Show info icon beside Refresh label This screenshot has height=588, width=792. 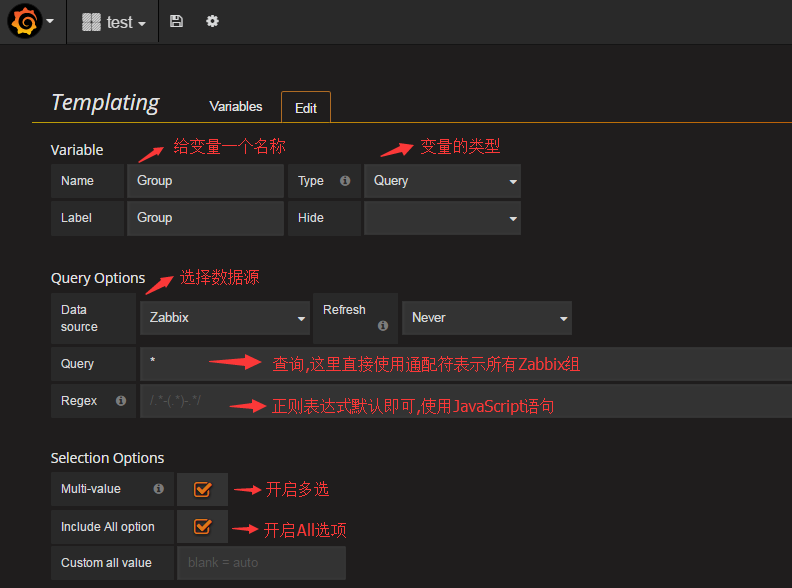click(x=383, y=326)
